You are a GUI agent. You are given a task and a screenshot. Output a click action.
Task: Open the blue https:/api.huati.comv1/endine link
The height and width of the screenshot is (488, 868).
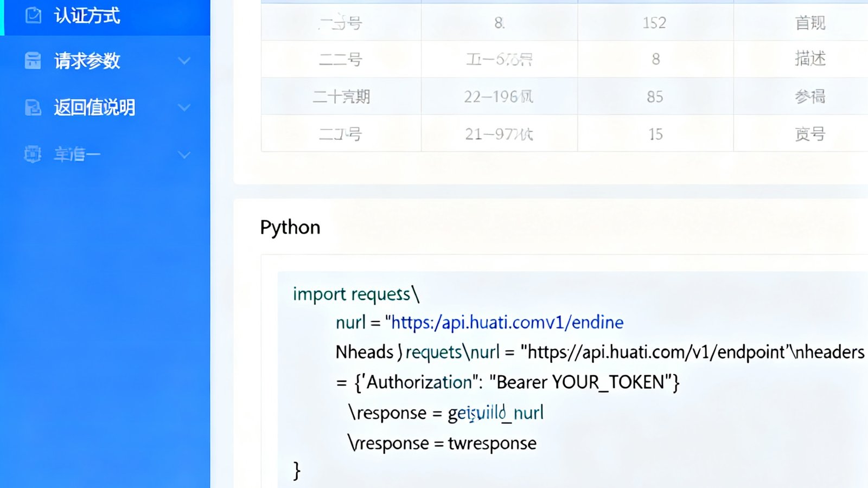click(507, 323)
